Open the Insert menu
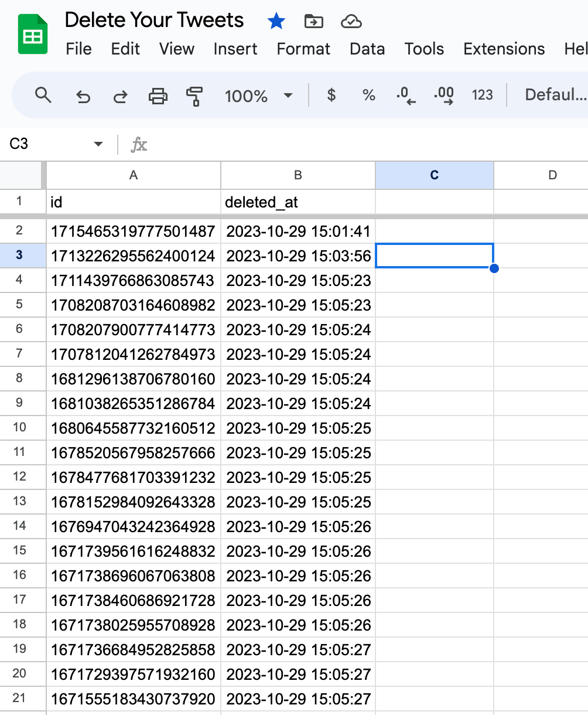Screen dimensions: 588x715 pos(235,49)
